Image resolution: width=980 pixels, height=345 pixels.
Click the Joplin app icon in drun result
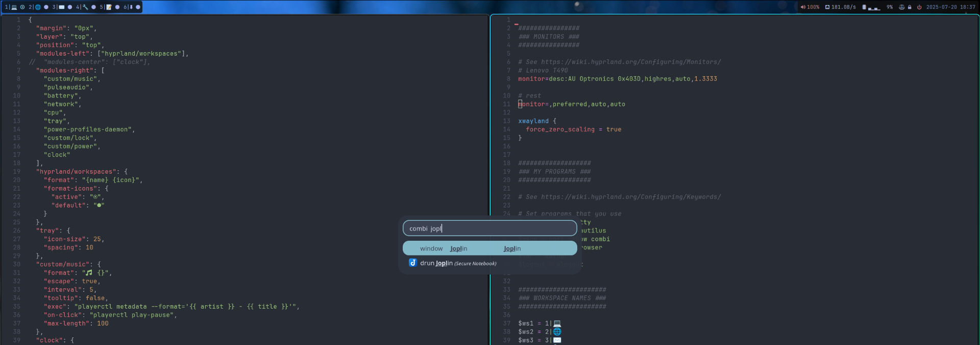pos(412,263)
